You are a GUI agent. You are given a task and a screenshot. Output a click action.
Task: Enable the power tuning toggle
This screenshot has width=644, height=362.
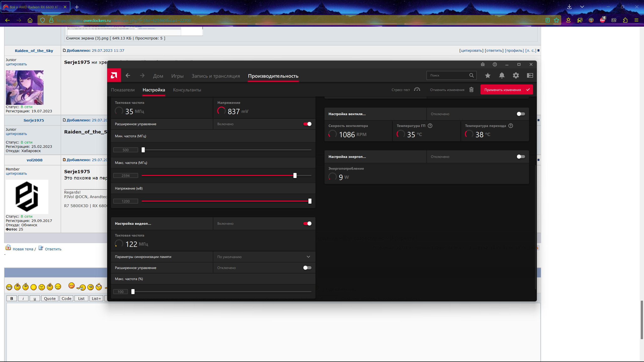click(520, 157)
